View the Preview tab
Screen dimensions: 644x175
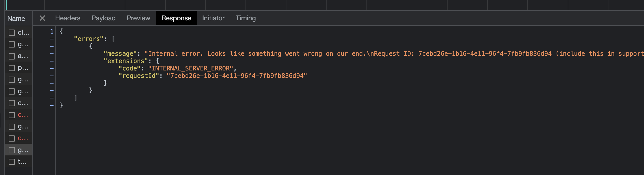(138, 18)
